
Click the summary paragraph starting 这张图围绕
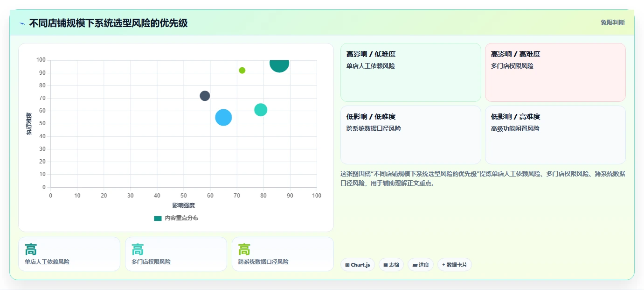click(483, 178)
